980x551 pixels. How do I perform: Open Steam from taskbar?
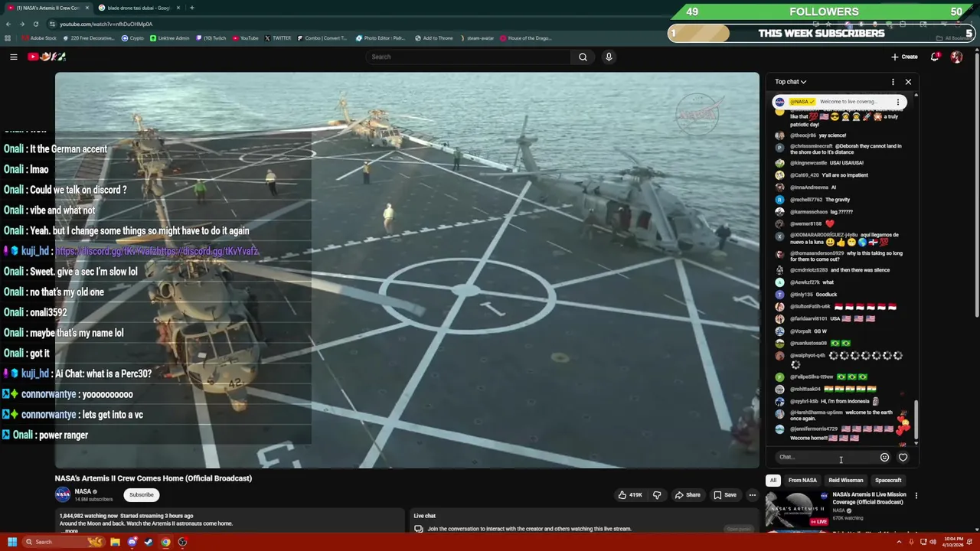149,542
